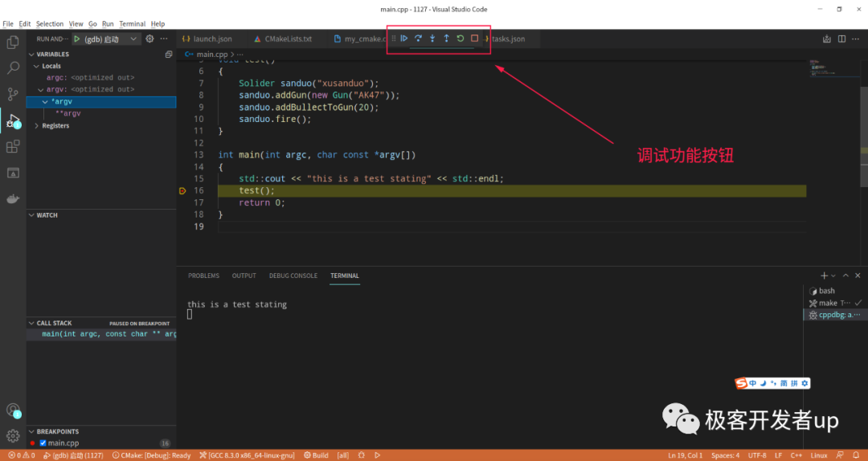
Task: Open the Search view in activity bar
Action: click(13, 68)
